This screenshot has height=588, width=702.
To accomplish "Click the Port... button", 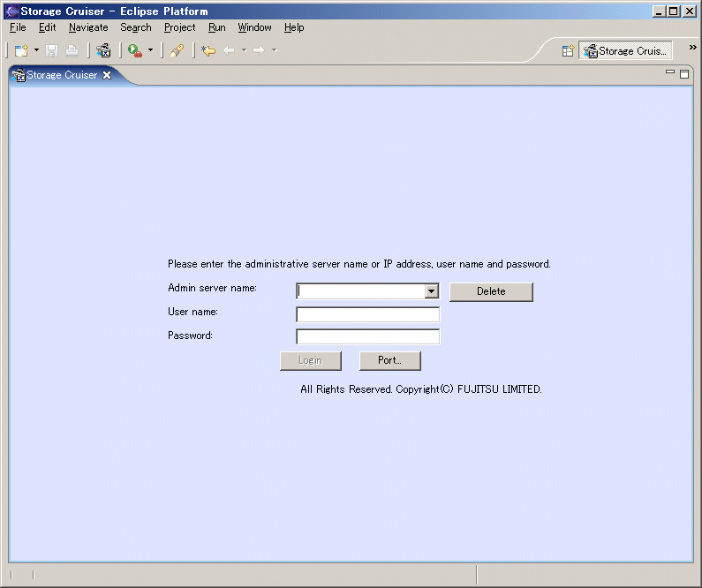I will [389, 361].
